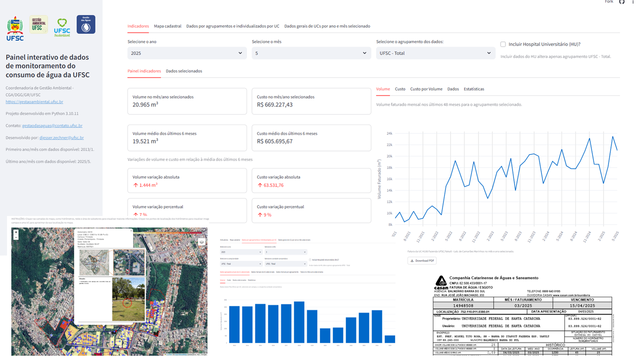Click the Volume variação absoluta 1.444 m³ value

[145, 185]
